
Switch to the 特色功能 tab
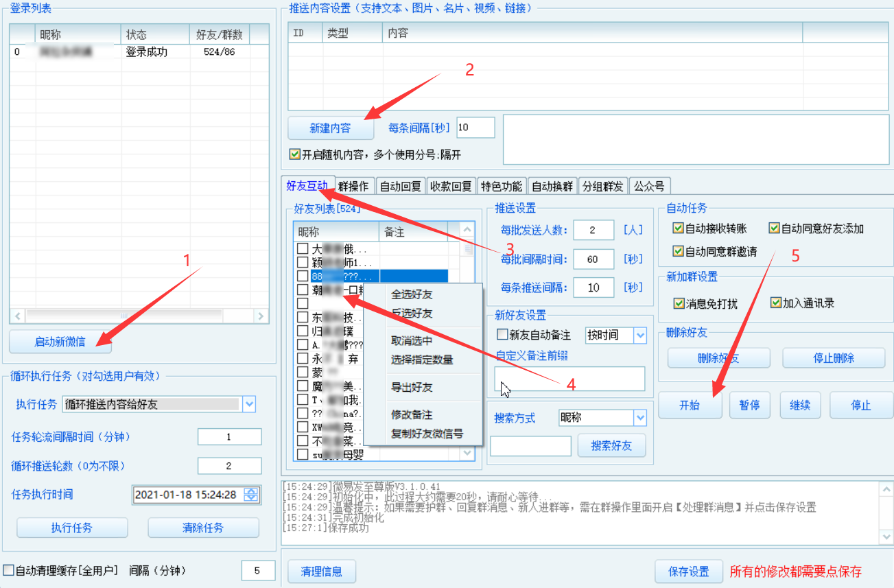(x=502, y=186)
